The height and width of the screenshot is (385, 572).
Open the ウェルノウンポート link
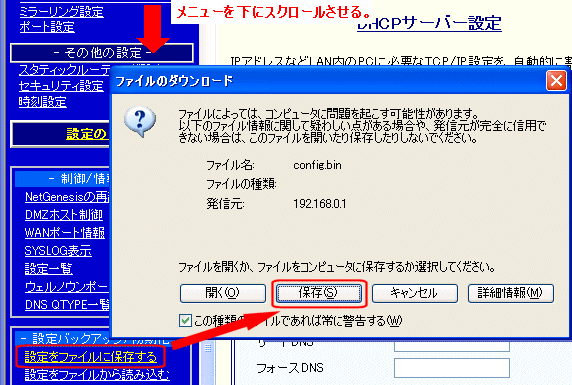(x=67, y=287)
